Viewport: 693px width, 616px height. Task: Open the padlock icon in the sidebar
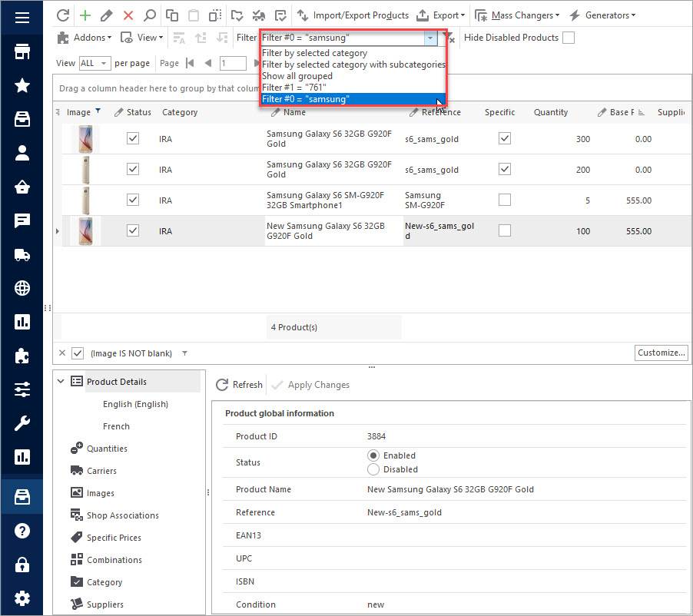[22, 565]
